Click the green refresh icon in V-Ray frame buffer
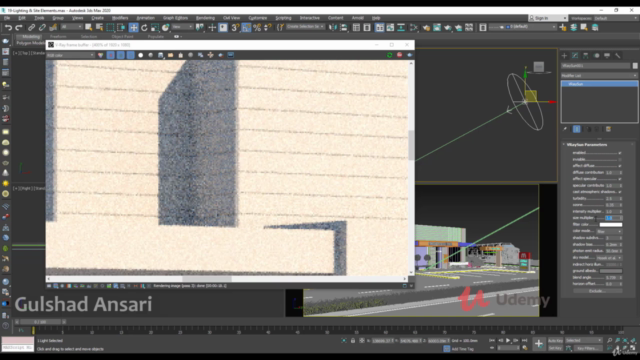The width and height of the screenshot is (640, 360). coord(389,55)
